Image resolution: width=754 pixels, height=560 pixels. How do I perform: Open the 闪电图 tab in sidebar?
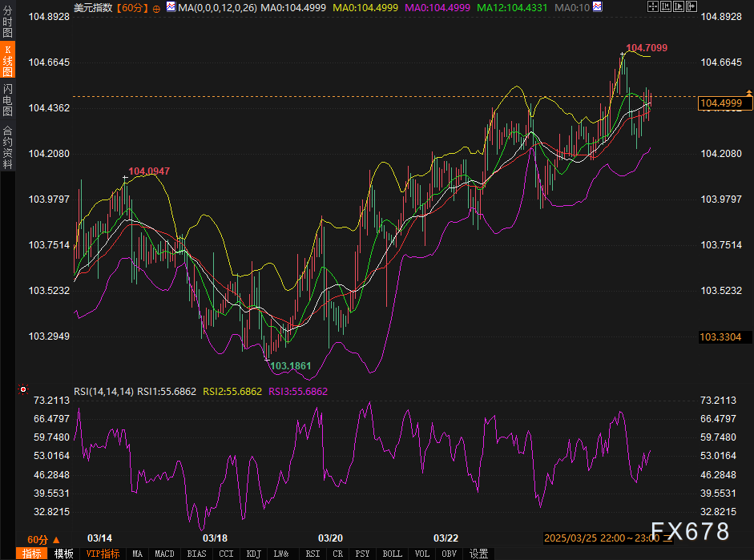pyautogui.click(x=7, y=99)
